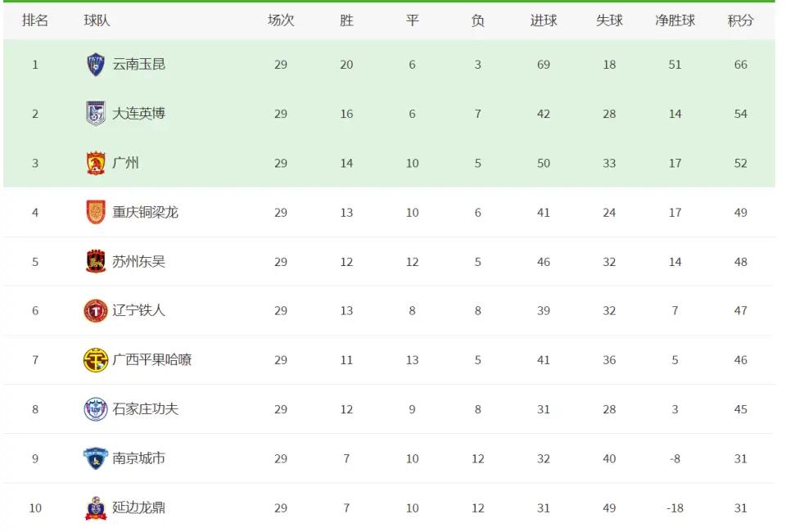Open the 辽宁铁人 round logo

pos(95,310)
